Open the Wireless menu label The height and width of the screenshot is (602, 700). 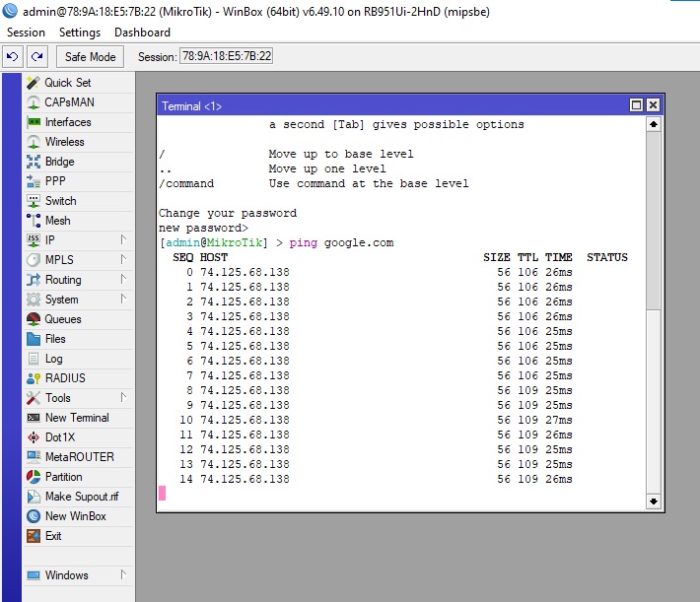(64, 142)
